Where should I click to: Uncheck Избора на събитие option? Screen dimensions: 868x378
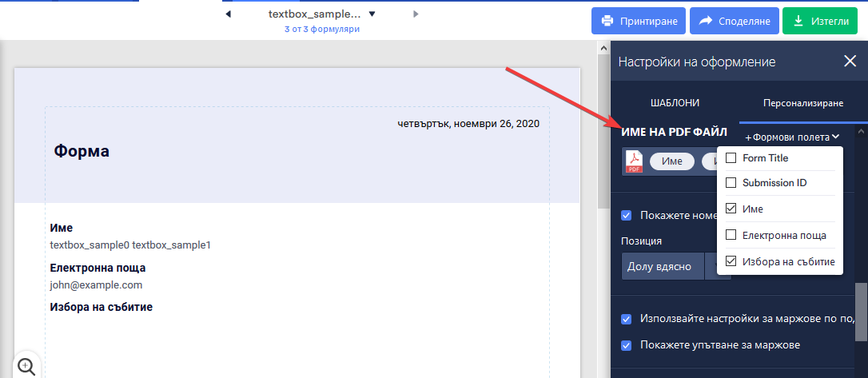click(x=731, y=261)
